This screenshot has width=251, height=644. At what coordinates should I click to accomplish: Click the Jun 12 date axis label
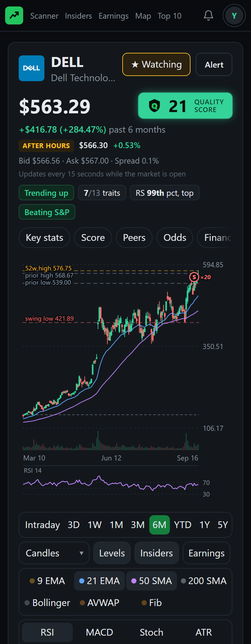[111, 458]
